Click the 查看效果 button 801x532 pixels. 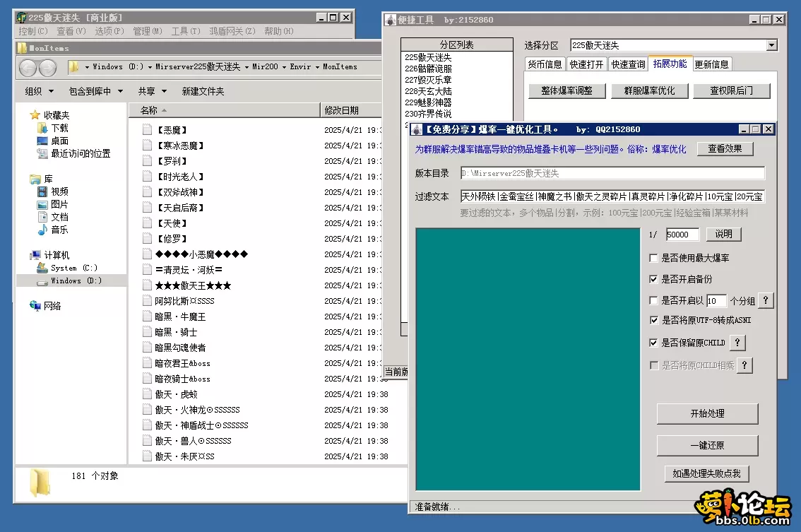(725, 148)
